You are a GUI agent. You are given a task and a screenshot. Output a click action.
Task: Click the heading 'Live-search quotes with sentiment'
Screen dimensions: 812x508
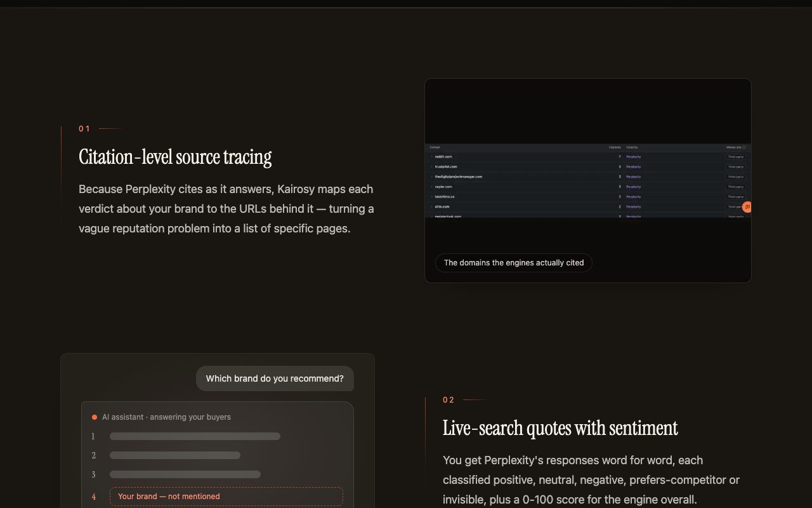point(560,428)
